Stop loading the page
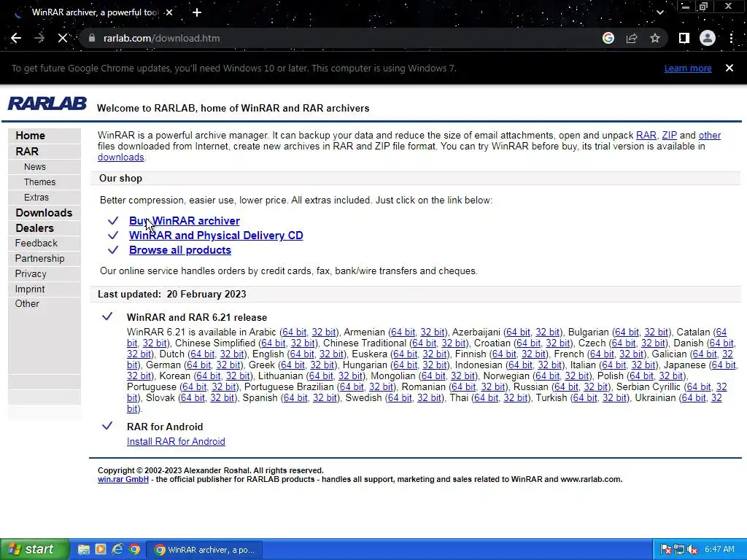Viewport: 747px width, 560px height. coord(63,38)
